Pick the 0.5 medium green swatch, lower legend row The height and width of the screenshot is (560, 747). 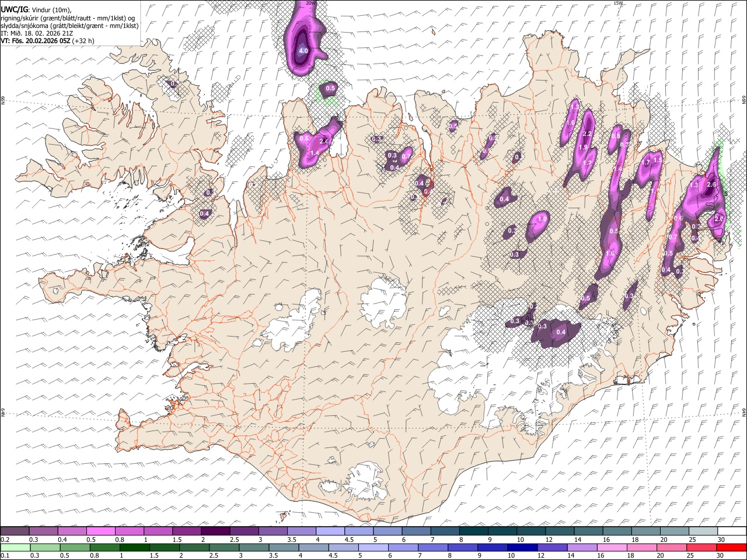point(75,548)
